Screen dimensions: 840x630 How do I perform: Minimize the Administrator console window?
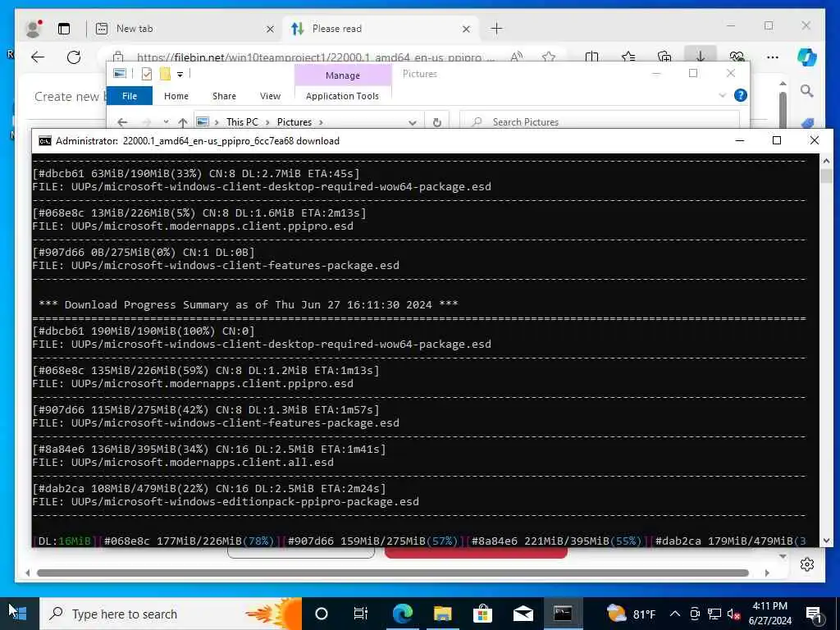pos(740,141)
